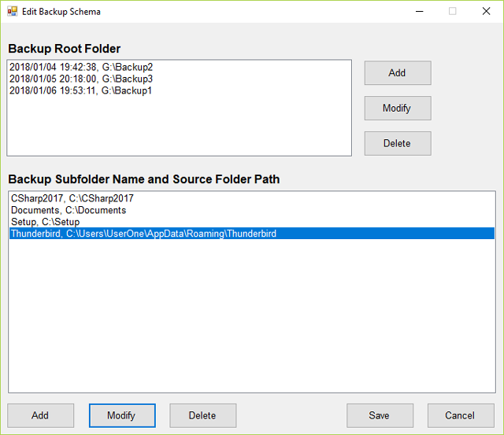
Task: Select the CSharp2017 subfolder row
Action: (252, 198)
